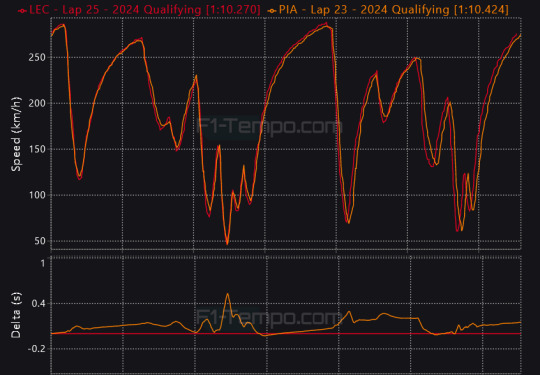540x375 pixels.
Task: Click the highest peak of the delta chart line
Action: coord(227,293)
